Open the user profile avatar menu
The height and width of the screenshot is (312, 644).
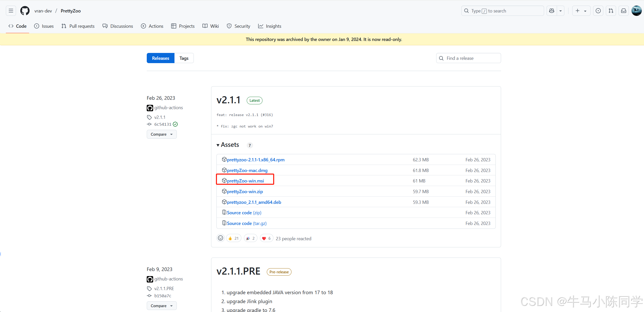(637, 11)
